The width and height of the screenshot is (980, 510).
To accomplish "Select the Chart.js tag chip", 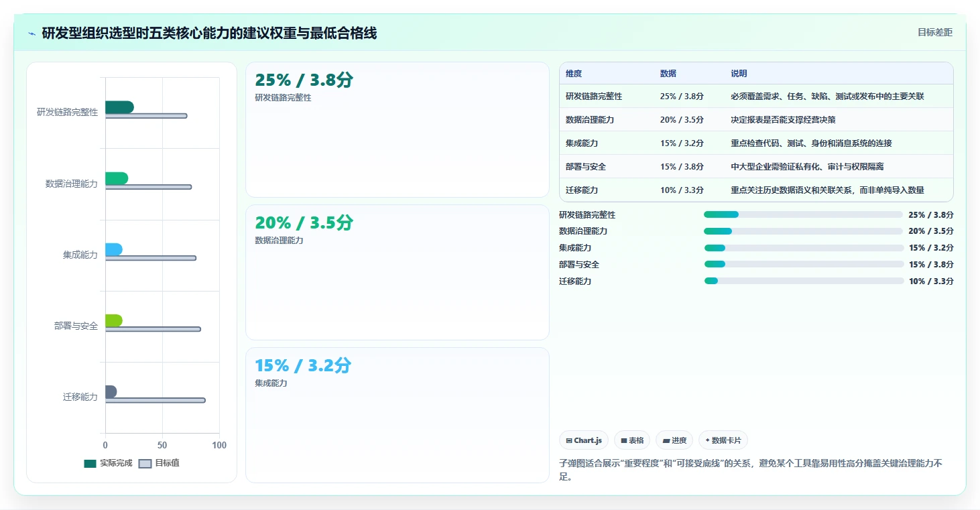I will click(584, 440).
